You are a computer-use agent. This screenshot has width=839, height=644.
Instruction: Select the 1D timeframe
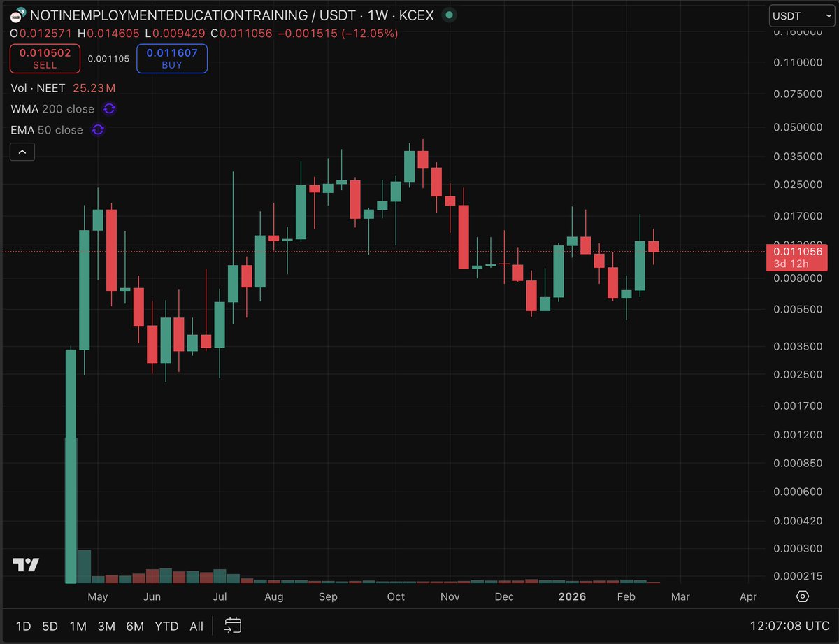(24, 627)
